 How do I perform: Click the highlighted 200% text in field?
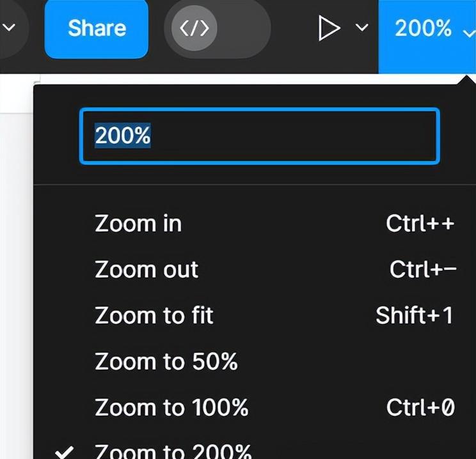(x=123, y=136)
